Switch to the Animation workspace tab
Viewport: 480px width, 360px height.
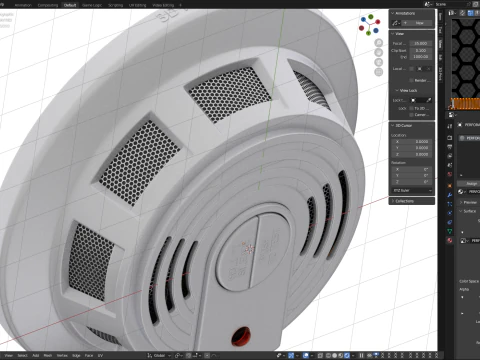(x=23, y=5)
